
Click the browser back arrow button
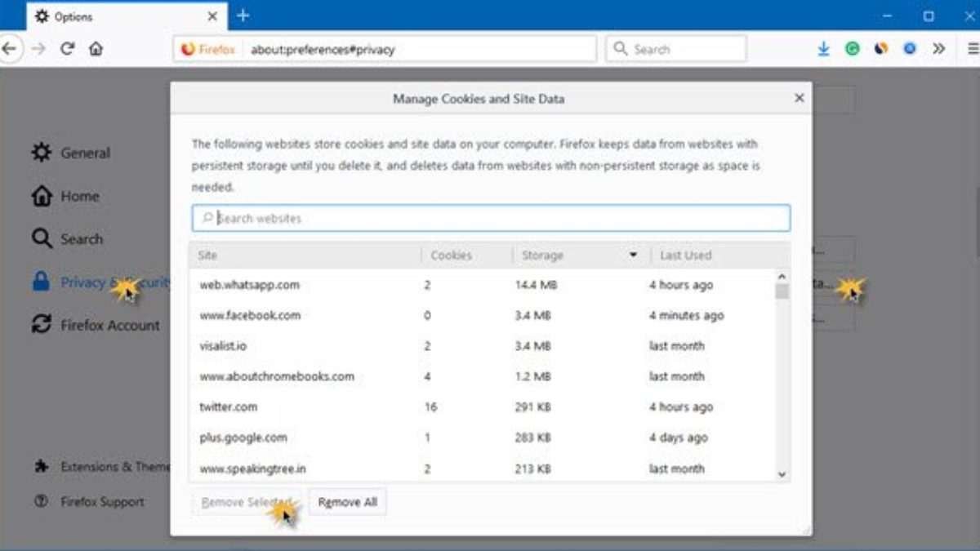(7, 48)
